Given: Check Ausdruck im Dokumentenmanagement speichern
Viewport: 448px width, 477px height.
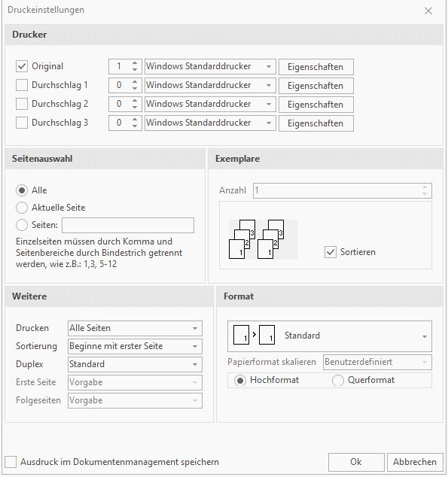Looking at the screenshot, I should (11, 462).
